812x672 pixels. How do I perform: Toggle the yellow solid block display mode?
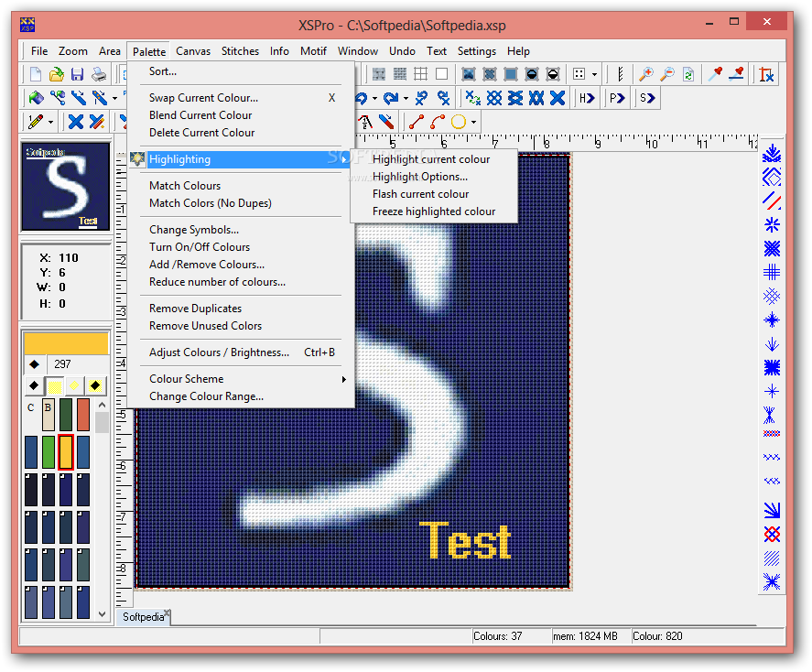tap(54, 385)
